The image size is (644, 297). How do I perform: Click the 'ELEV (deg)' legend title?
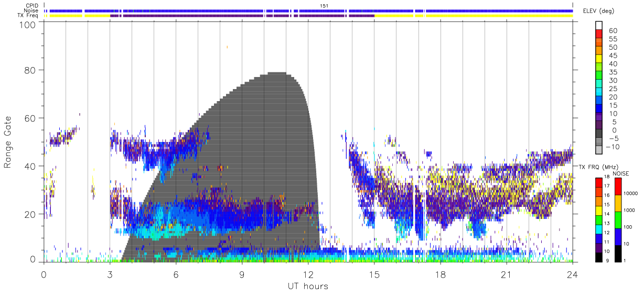click(598, 11)
